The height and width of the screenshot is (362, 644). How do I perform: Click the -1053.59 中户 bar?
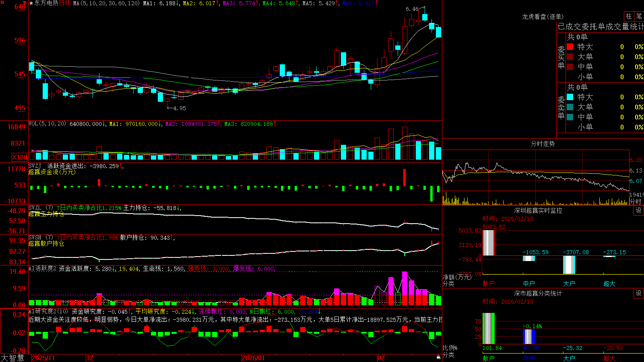pyautogui.click(x=529, y=258)
